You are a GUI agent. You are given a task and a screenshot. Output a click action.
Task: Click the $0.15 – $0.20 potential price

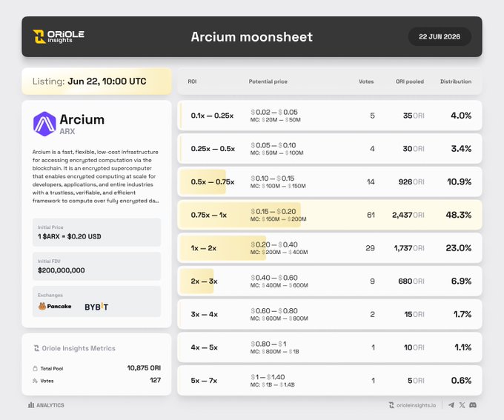point(273,211)
